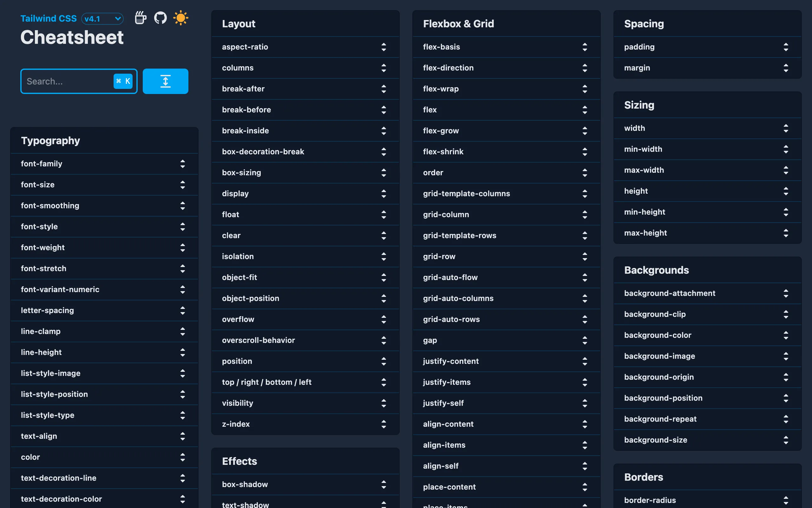Expand the font-size row

click(x=104, y=185)
